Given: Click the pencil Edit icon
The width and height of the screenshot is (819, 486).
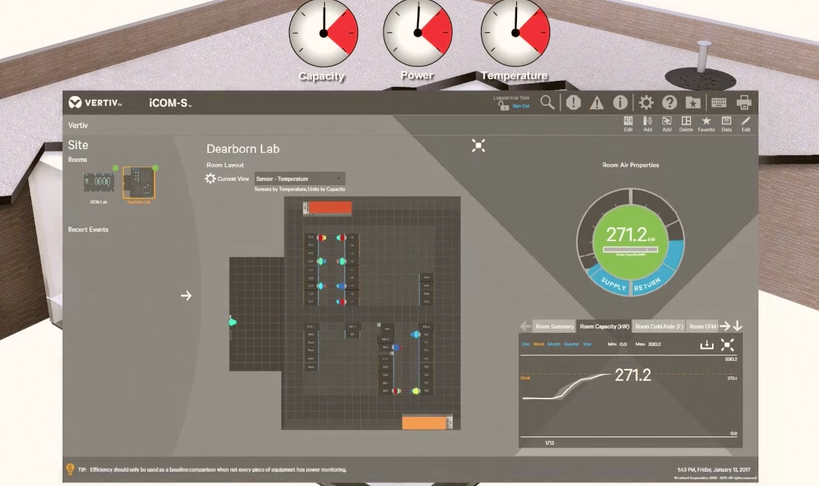Looking at the screenshot, I should point(746,124).
